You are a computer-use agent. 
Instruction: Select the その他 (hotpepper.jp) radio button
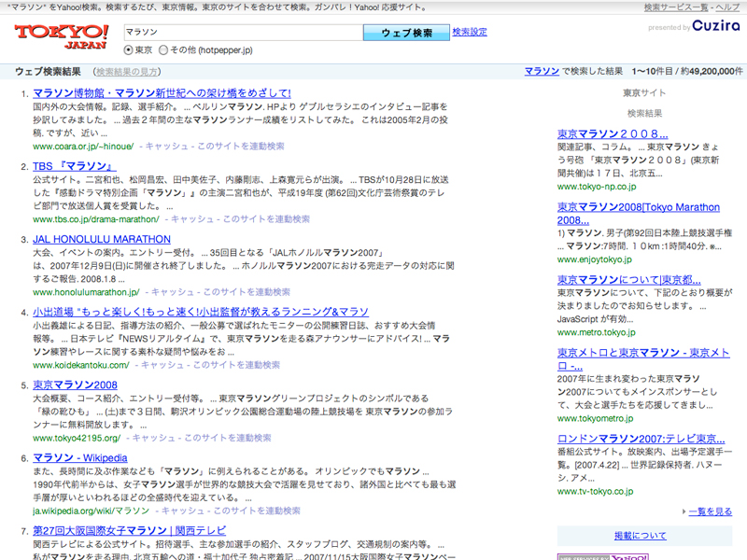coord(163,50)
